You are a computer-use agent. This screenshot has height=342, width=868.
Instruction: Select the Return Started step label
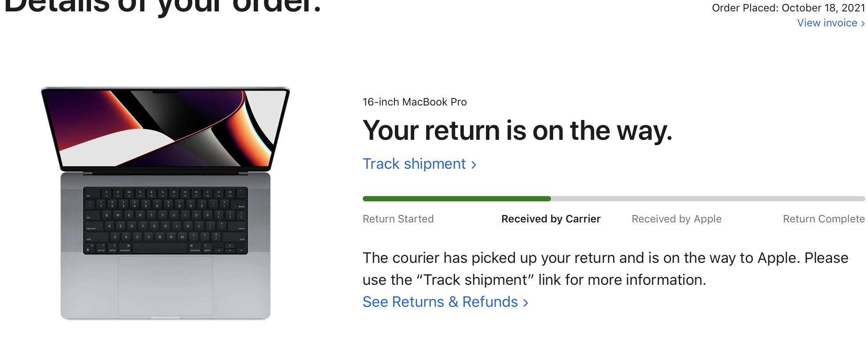(398, 219)
